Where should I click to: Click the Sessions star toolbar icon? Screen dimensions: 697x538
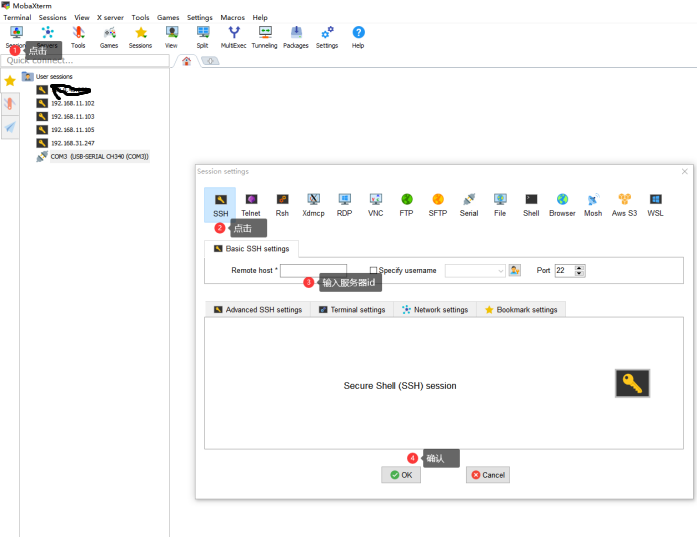click(x=140, y=37)
